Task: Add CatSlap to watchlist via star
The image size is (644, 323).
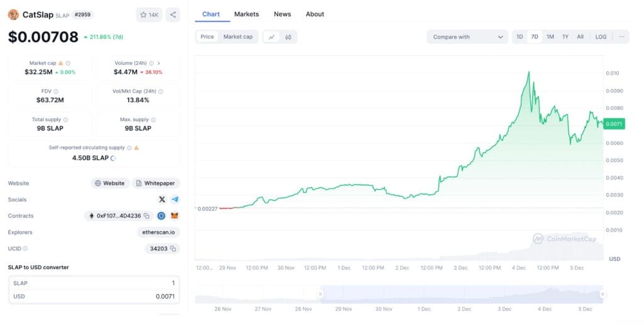Action: [148, 15]
